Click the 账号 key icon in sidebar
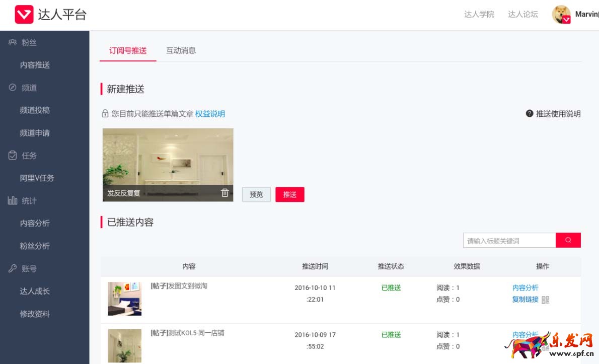 tap(13, 269)
